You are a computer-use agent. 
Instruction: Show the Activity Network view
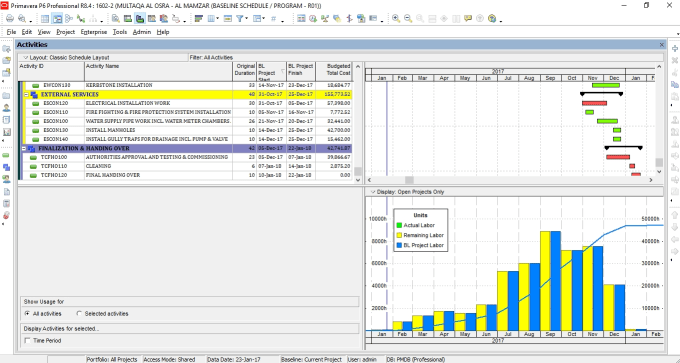point(69,19)
